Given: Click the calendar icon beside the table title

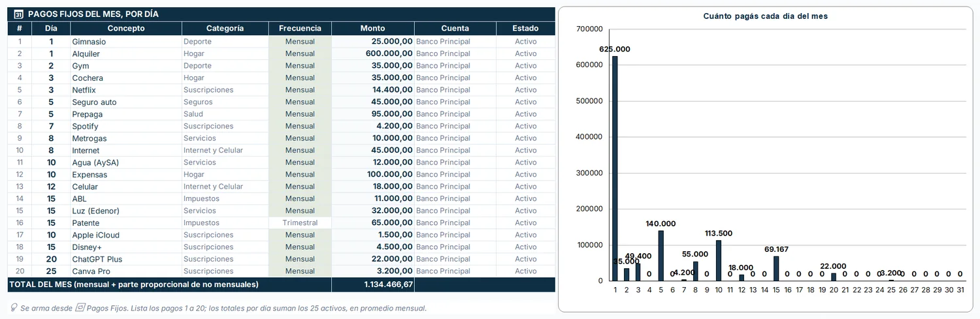Looking at the screenshot, I should click(18, 14).
